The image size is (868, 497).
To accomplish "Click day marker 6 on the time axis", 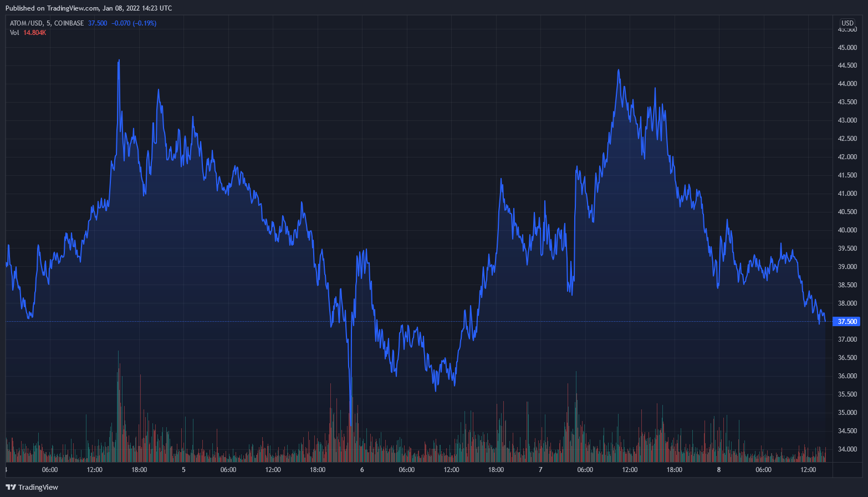I will [362, 470].
